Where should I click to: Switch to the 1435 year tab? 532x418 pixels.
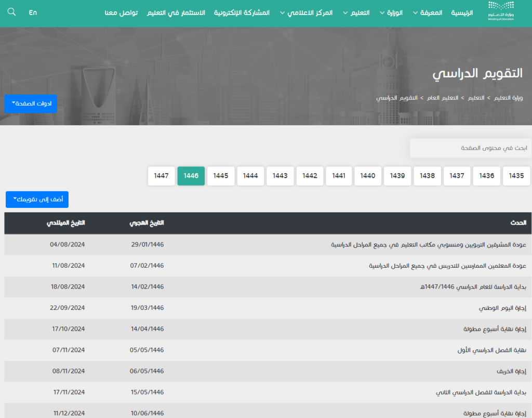516,176
